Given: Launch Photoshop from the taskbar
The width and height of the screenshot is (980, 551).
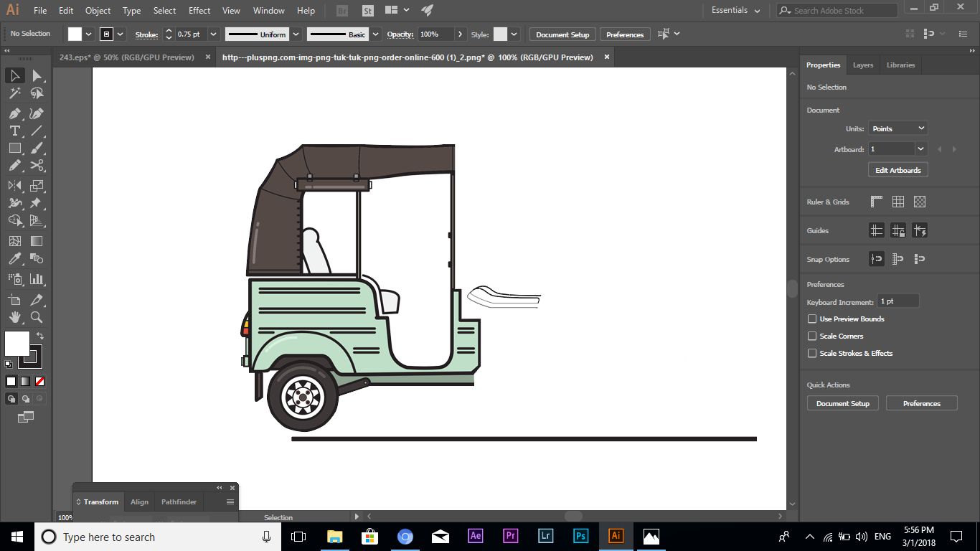Looking at the screenshot, I should 580,536.
